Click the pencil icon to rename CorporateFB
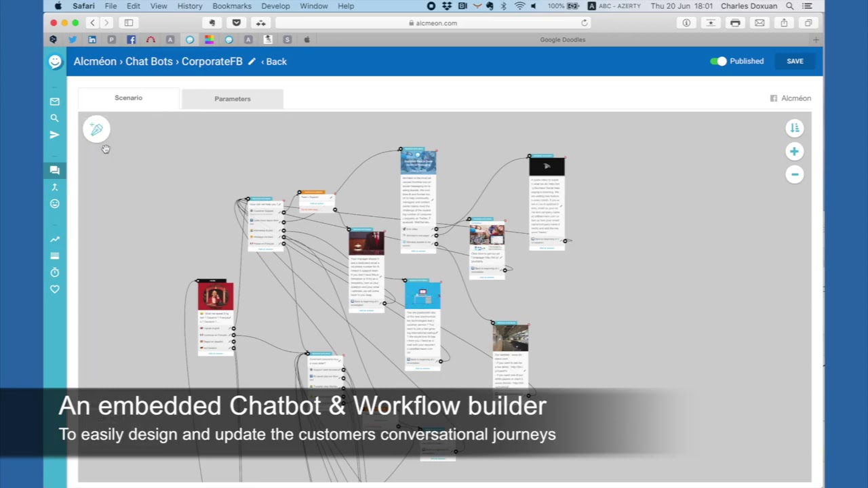This screenshot has width=868, height=488. (252, 62)
